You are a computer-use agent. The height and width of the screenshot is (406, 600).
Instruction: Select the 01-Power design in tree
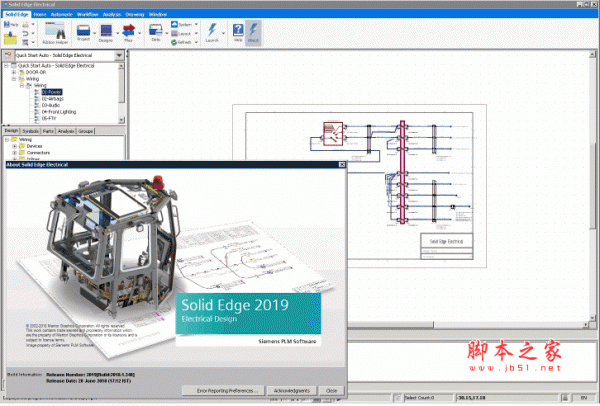[x=52, y=92]
